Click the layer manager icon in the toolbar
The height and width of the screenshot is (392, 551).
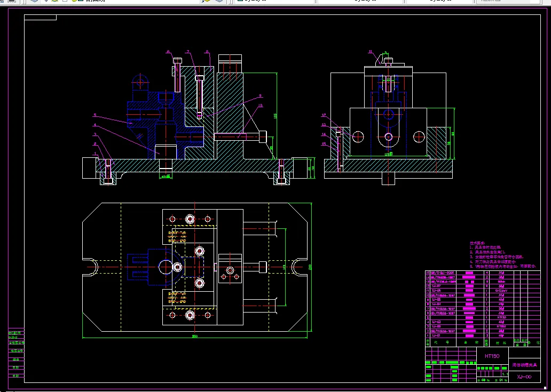(x=34, y=1)
